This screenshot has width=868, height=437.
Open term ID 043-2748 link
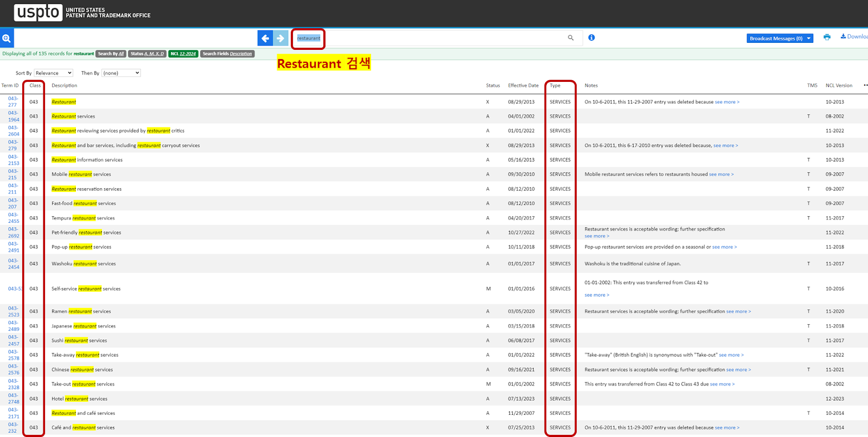point(14,399)
